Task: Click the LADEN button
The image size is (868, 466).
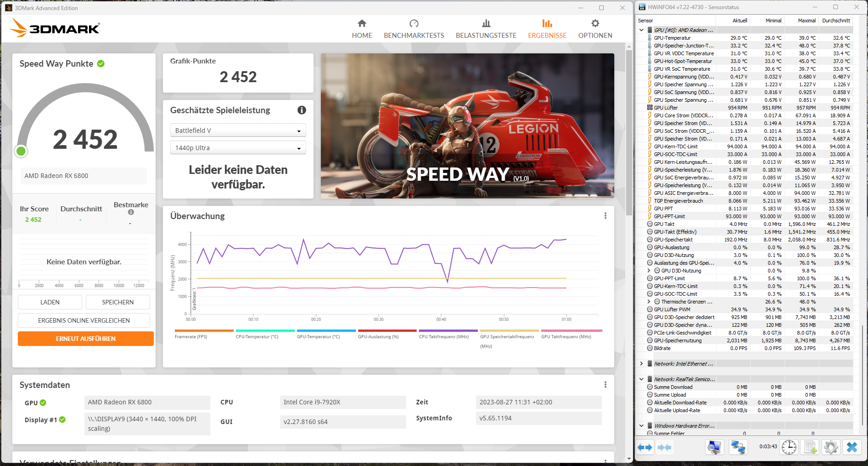Action: pyautogui.click(x=50, y=302)
